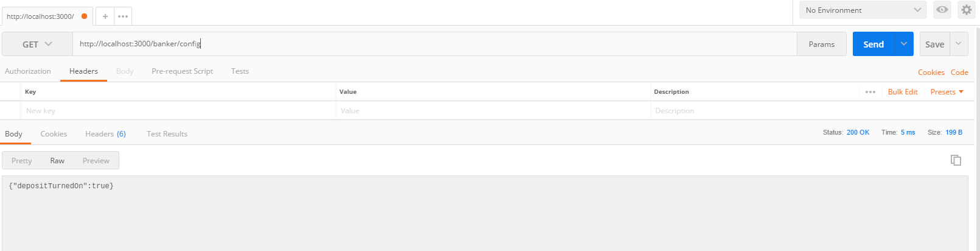
Task: Copy response body with clipboard icon
Action: tap(956, 160)
